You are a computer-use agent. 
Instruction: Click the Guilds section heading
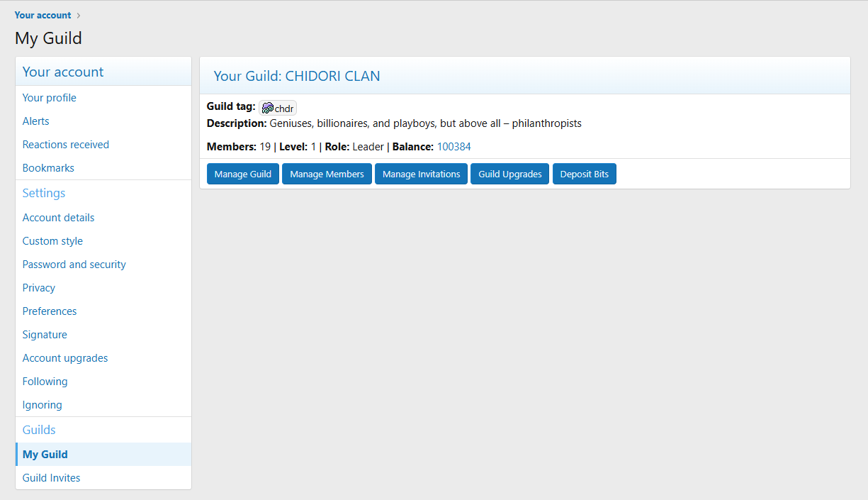(x=39, y=430)
